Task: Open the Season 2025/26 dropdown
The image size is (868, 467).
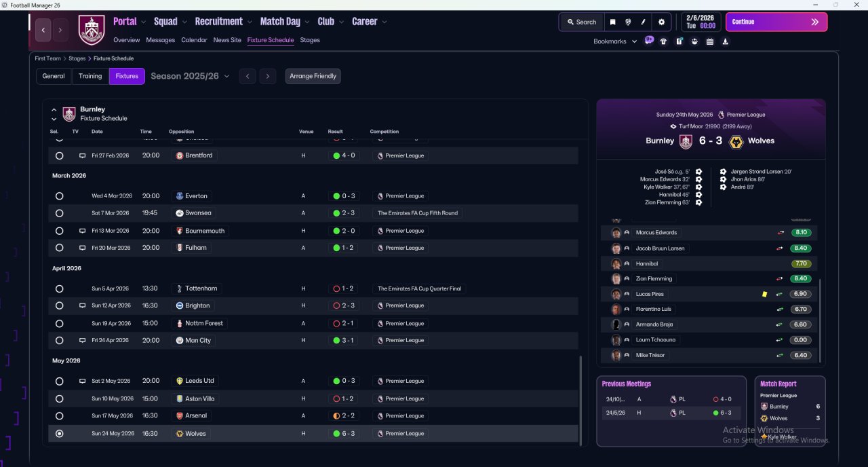Action: click(190, 76)
